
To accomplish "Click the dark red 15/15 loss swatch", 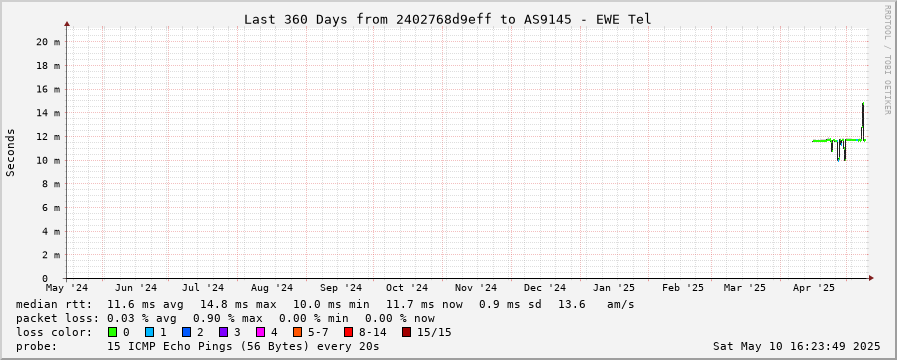I will 406,332.
